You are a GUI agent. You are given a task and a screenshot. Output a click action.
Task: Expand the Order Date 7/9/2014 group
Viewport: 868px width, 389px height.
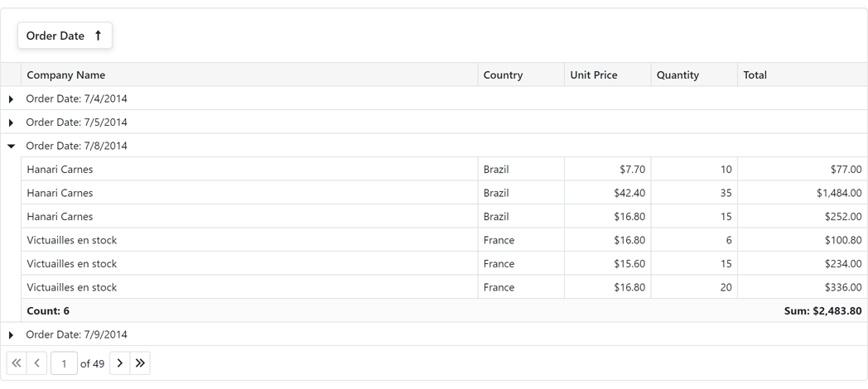11,335
